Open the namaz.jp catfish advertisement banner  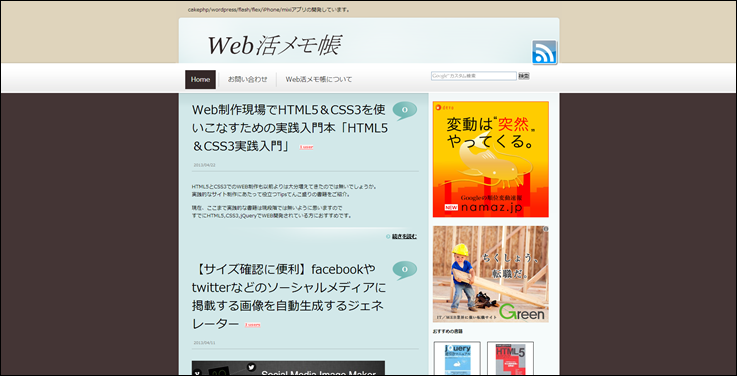pos(491,159)
